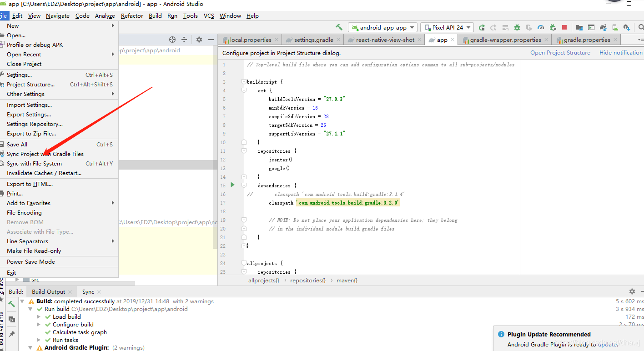Open Build panel gear settings icon
Screen dimensions: 644x351
(632, 291)
